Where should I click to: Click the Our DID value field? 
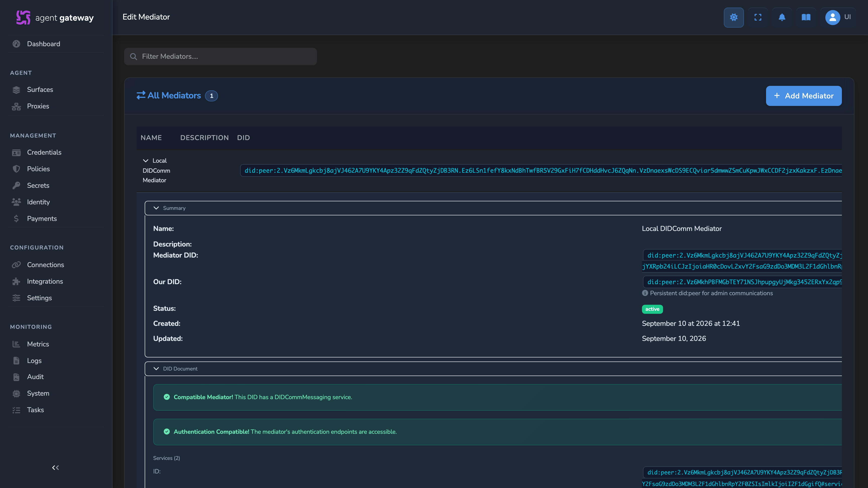click(743, 282)
